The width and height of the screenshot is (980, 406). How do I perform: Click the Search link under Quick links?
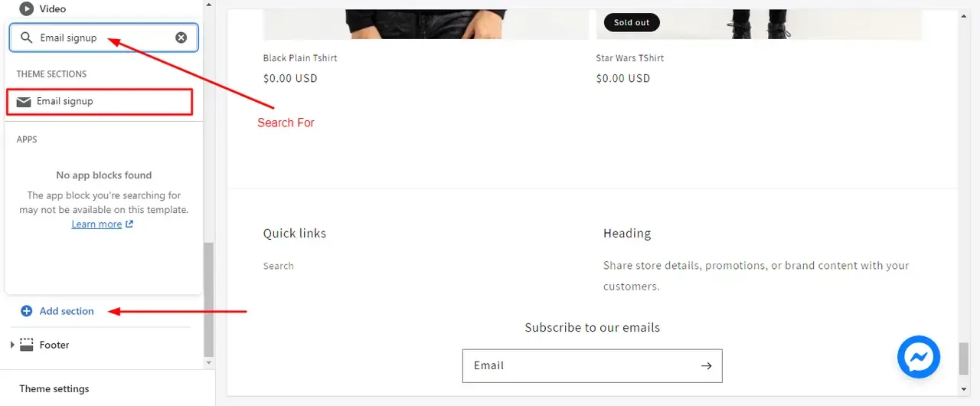point(279,266)
